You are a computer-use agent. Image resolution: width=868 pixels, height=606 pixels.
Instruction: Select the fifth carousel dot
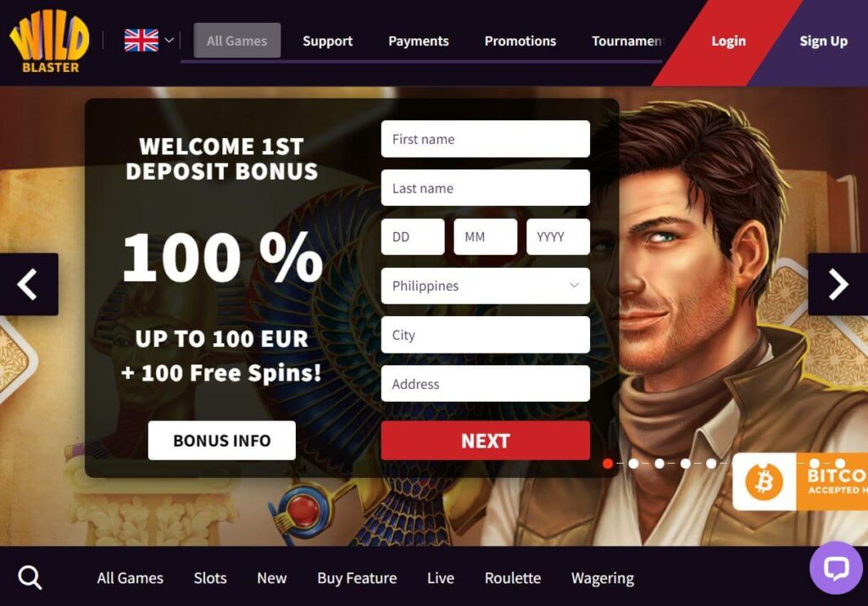pyautogui.click(x=711, y=464)
